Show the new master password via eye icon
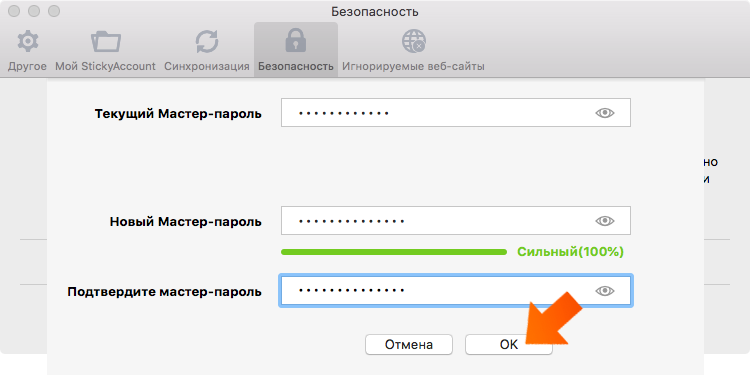 (x=605, y=221)
